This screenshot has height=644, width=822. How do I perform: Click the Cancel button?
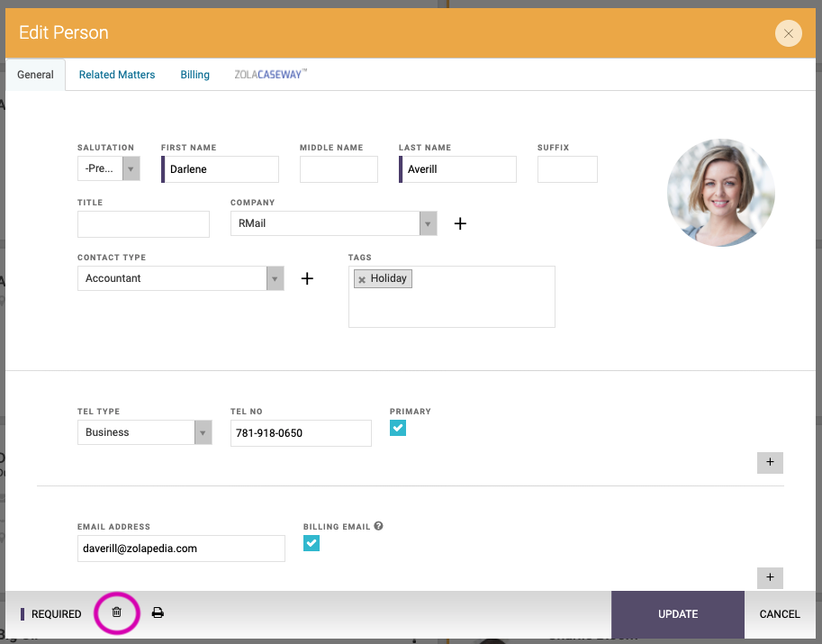pos(780,614)
